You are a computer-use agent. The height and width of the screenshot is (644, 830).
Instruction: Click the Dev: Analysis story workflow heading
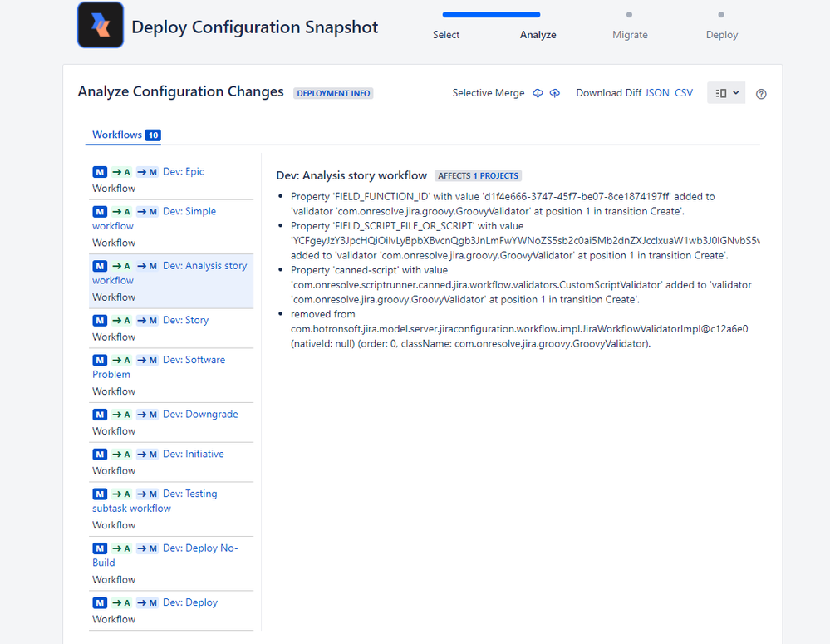[x=351, y=175]
